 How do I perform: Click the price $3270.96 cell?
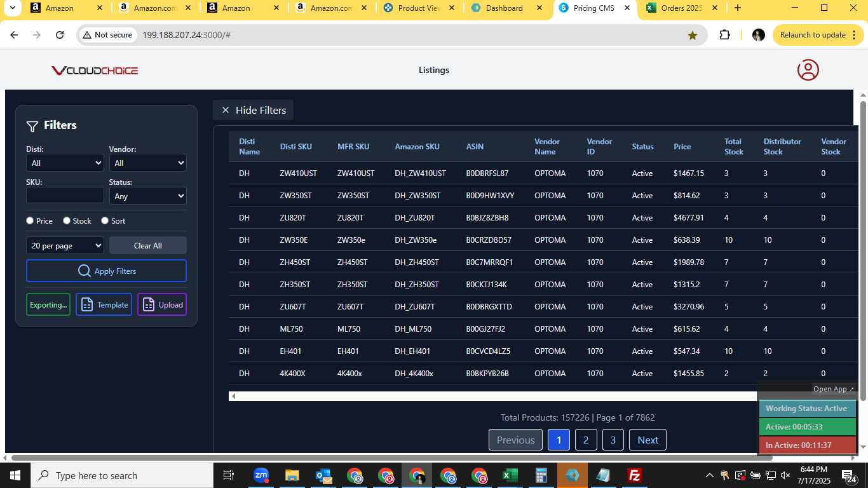click(x=689, y=306)
